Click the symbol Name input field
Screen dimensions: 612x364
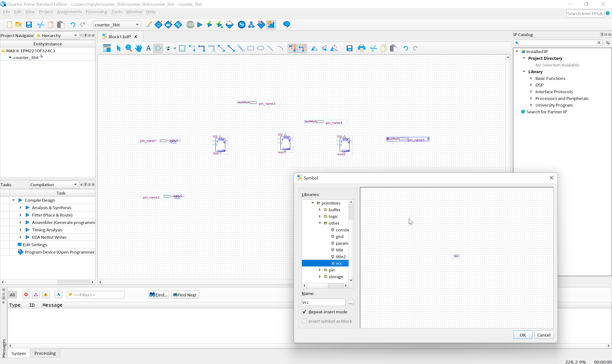point(323,302)
